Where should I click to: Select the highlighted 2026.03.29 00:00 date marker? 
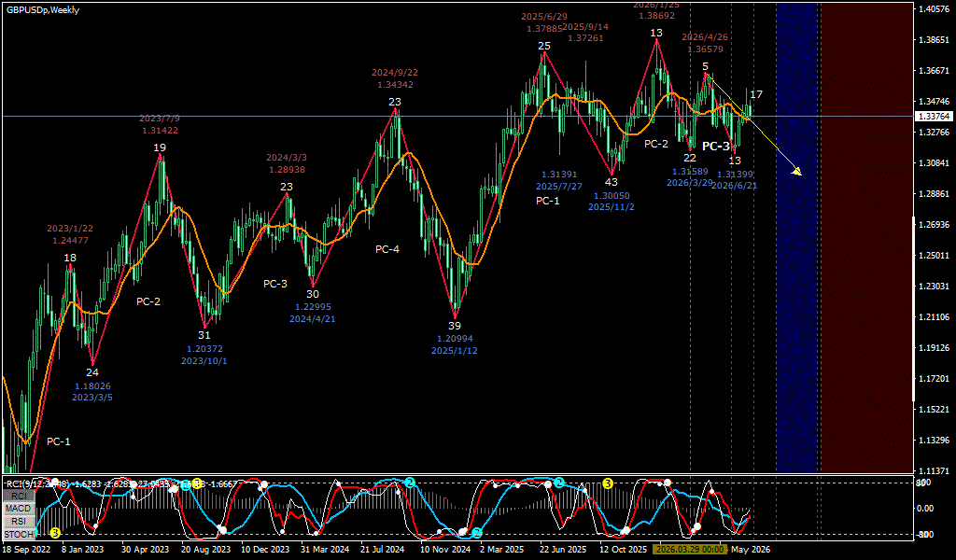[689, 549]
